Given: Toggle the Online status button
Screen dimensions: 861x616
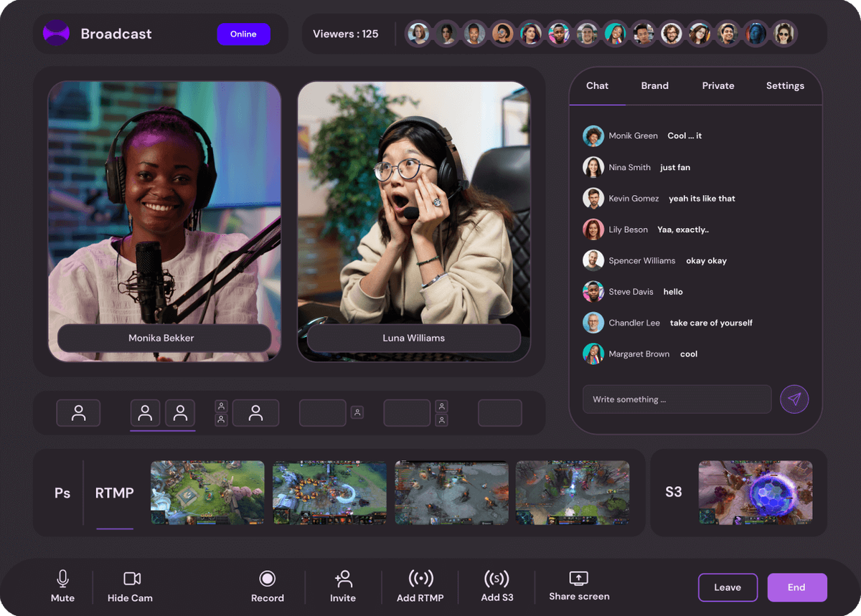Looking at the screenshot, I should coord(243,34).
